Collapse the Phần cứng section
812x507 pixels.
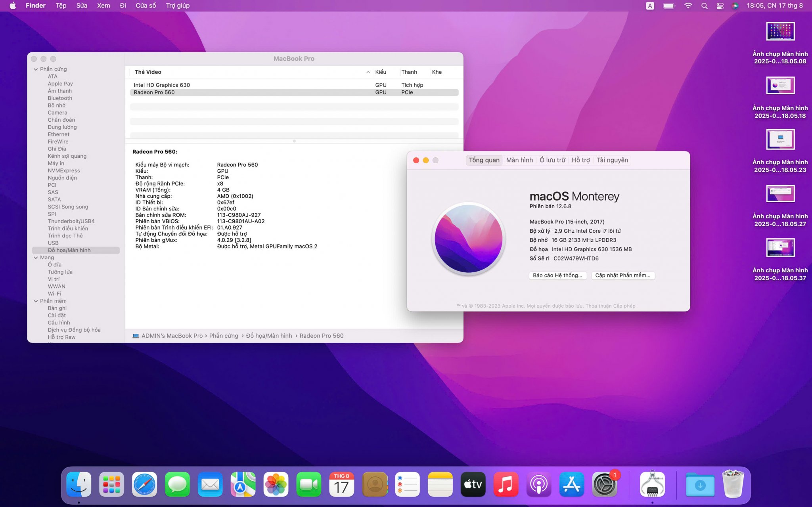pyautogui.click(x=36, y=69)
